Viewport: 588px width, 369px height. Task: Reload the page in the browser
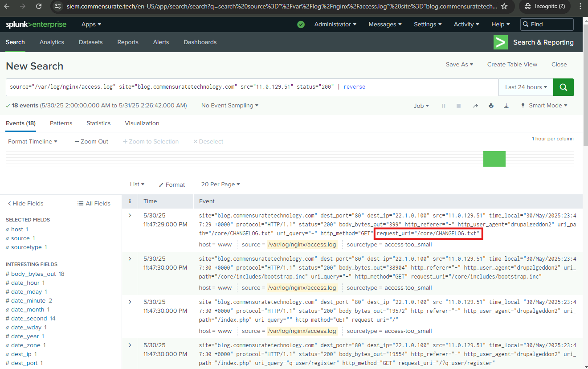[39, 6]
